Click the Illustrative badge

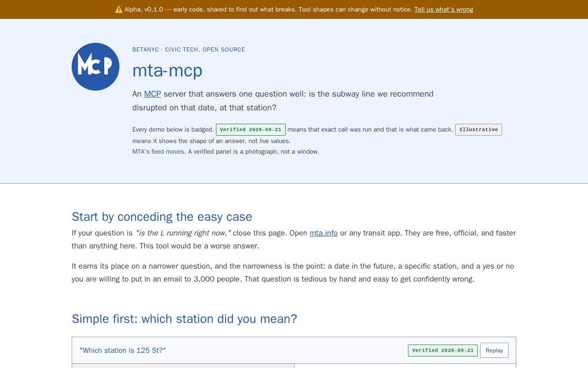point(479,130)
